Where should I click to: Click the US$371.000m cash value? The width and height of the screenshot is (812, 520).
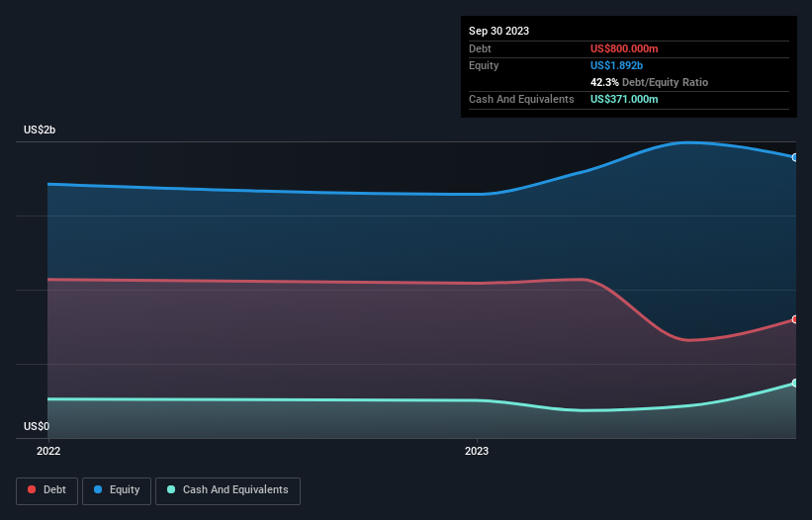[624, 99]
